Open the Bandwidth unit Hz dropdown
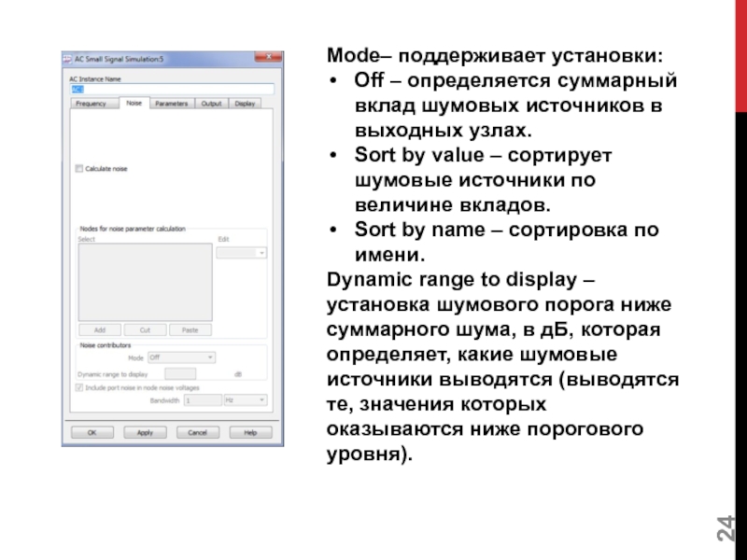 pos(246,400)
